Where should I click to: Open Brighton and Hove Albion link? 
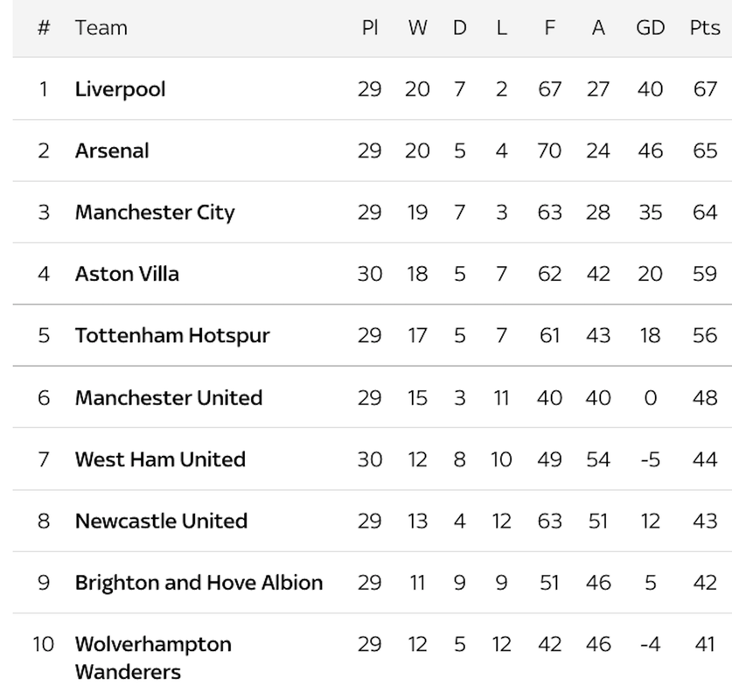[199, 583]
